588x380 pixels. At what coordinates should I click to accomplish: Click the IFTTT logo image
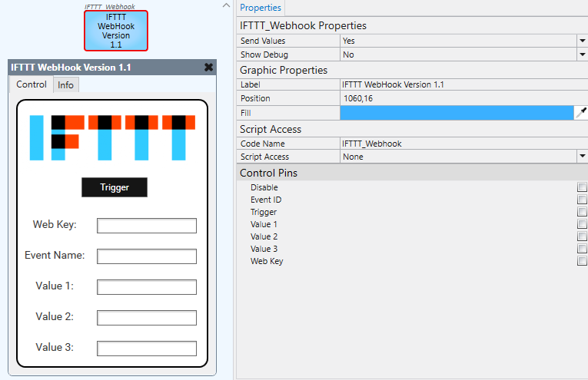pyautogui.click(x=112, y=137)
